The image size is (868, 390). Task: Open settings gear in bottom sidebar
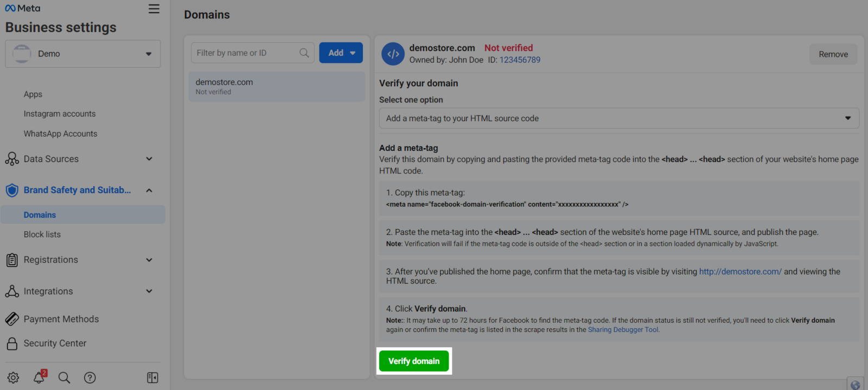14,378
